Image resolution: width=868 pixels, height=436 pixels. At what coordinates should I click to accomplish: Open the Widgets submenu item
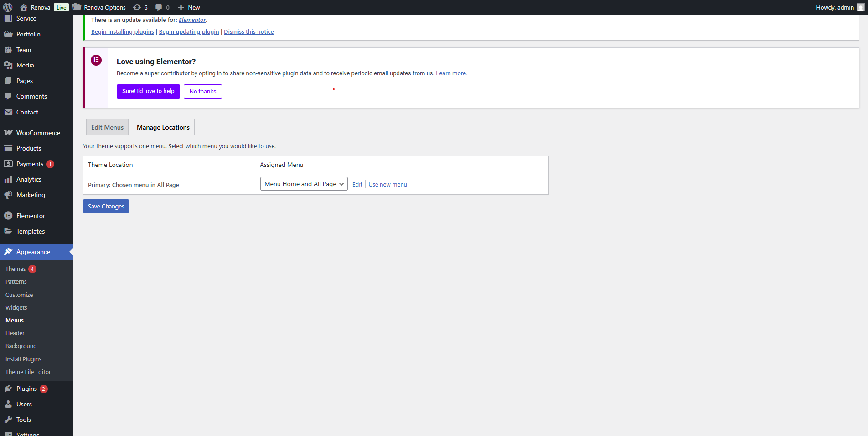[x=16, y=308]
